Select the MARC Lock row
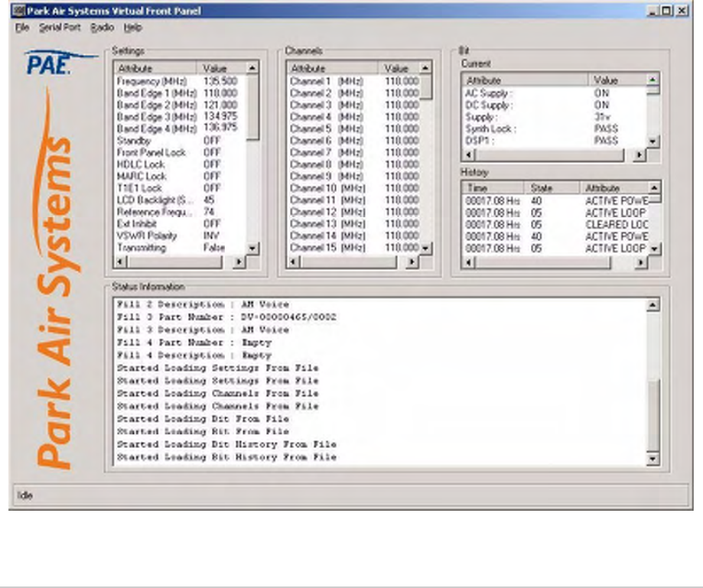This screenshot has height=588, width=703. point(181,176)
